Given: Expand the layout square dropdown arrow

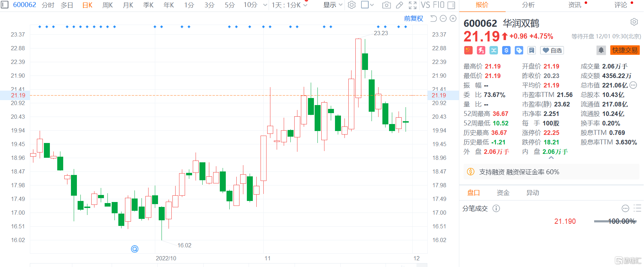Looking at the screenshot, I should point(372,5).
